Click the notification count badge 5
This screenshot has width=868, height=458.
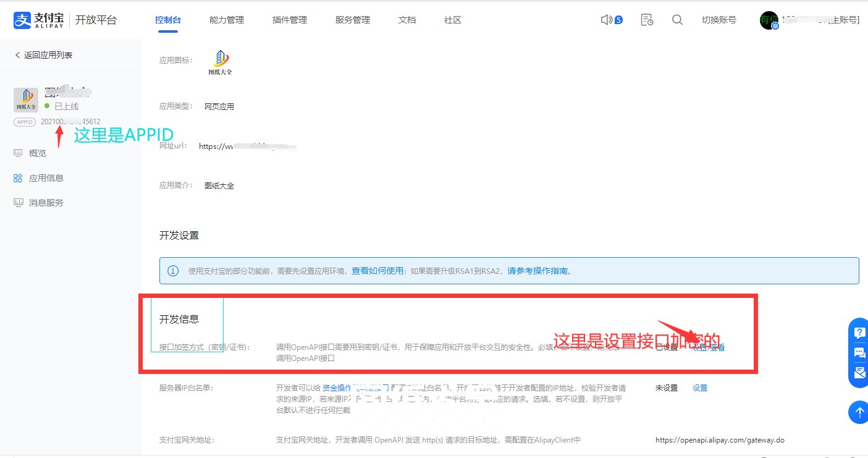[x=618, y=20]
